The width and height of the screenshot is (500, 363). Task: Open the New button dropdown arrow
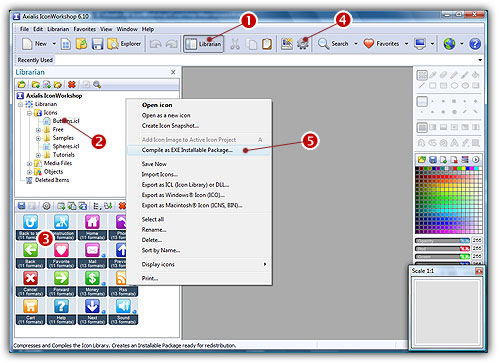[x=54, y=44]
